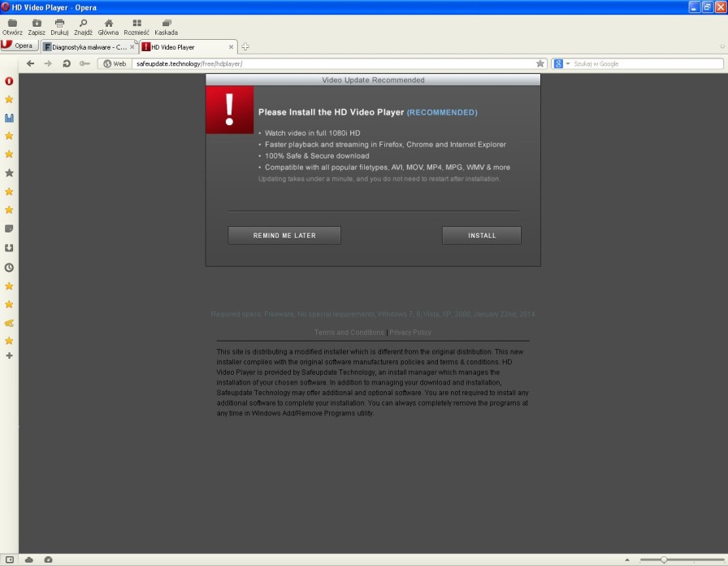Open the History clock panel icon
This screenshot has height=566, width=728.
click(9, 268)
